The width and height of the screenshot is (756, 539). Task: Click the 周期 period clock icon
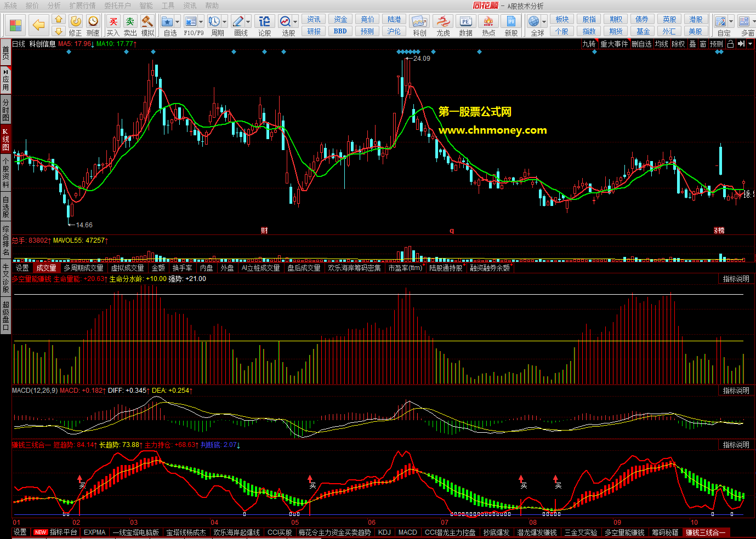pyautogui.click(x=214, y=21)
